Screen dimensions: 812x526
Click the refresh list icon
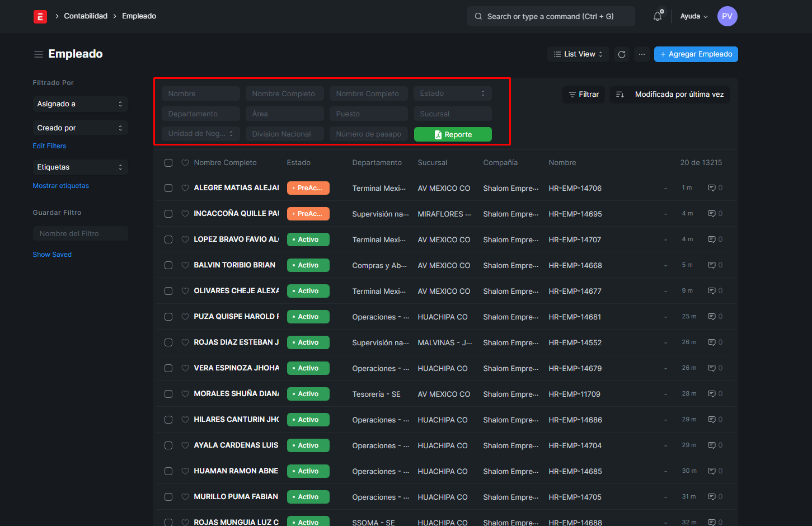point(621,54)
